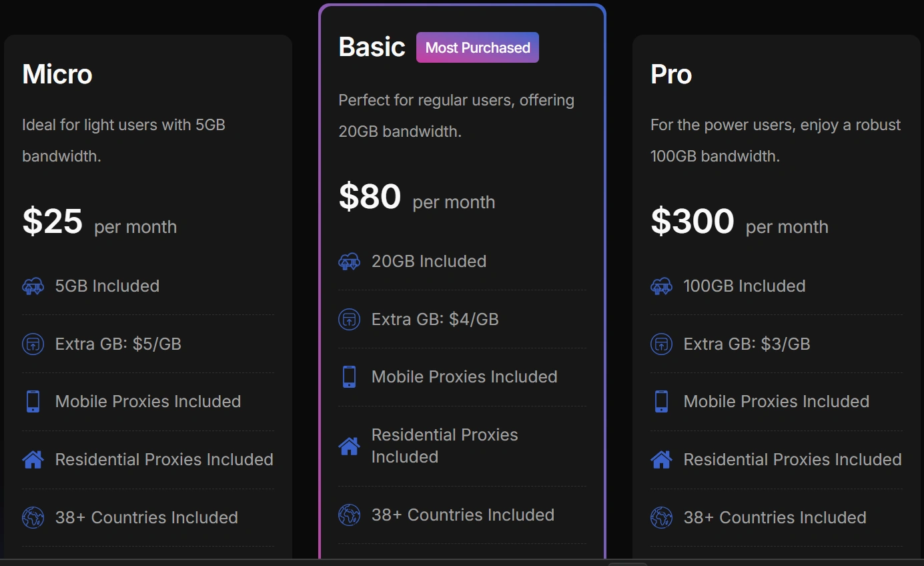Click the globe icon in Micro plan
Screen dimensions: 924x566
[x=33, y=518]
